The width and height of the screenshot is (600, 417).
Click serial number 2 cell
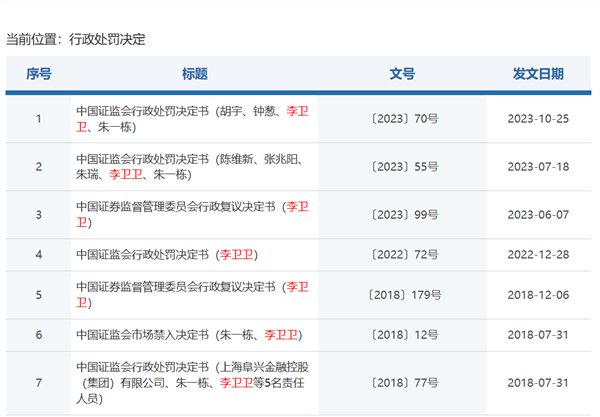(39, 167)
